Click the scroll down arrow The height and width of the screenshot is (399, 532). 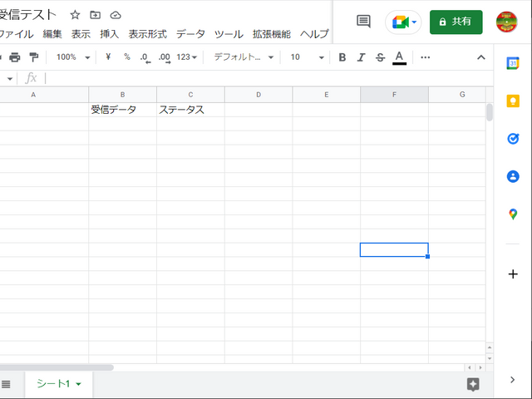point(490,358)
